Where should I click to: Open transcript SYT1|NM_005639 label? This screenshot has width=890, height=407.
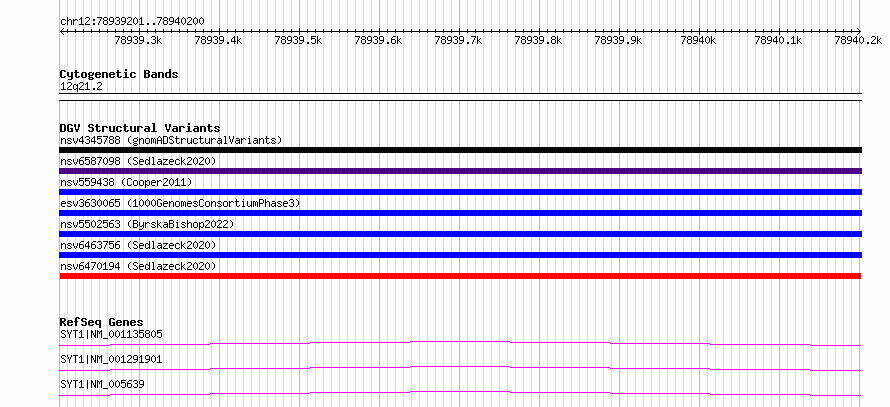tap(102, 384)
